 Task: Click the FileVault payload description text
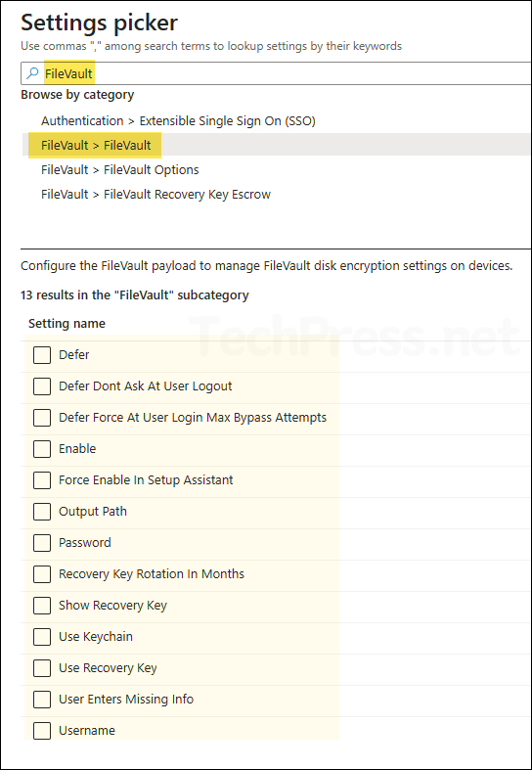pyautogui.click(x=267, y=266)
